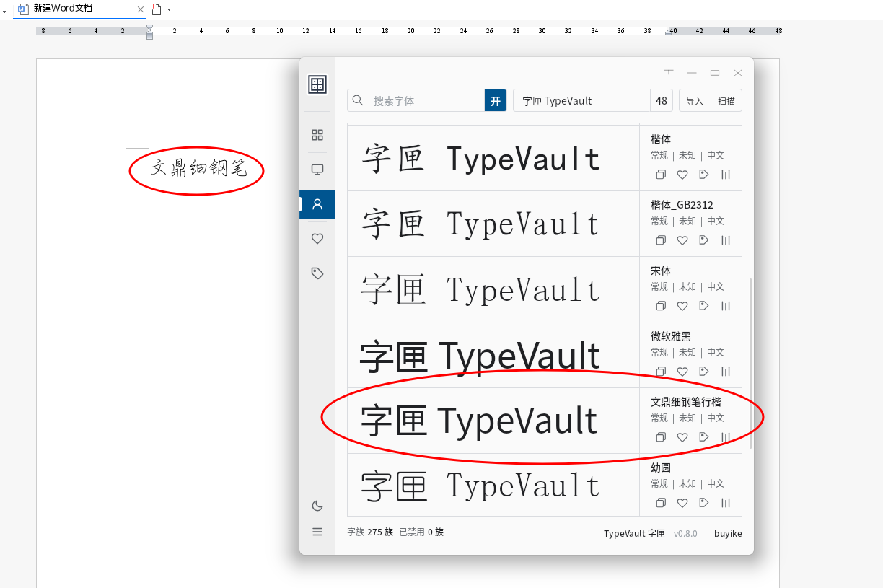Favorite the 文鼎细钢笔行楷 font
This screenshot has width=883, height=588.
682,437
